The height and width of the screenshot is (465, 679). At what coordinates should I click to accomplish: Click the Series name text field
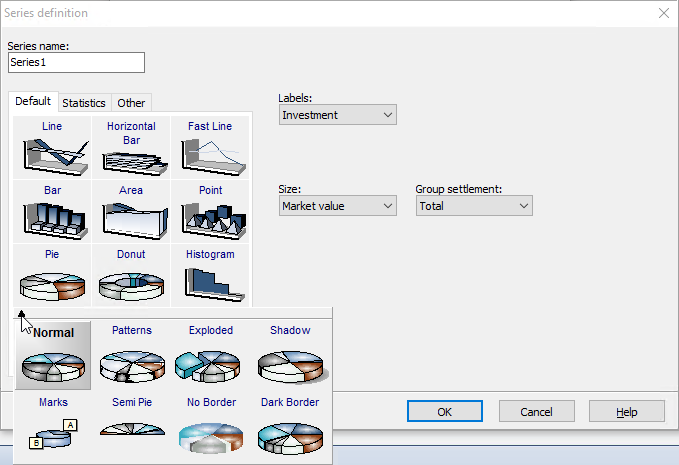click(x=76, y=62)
